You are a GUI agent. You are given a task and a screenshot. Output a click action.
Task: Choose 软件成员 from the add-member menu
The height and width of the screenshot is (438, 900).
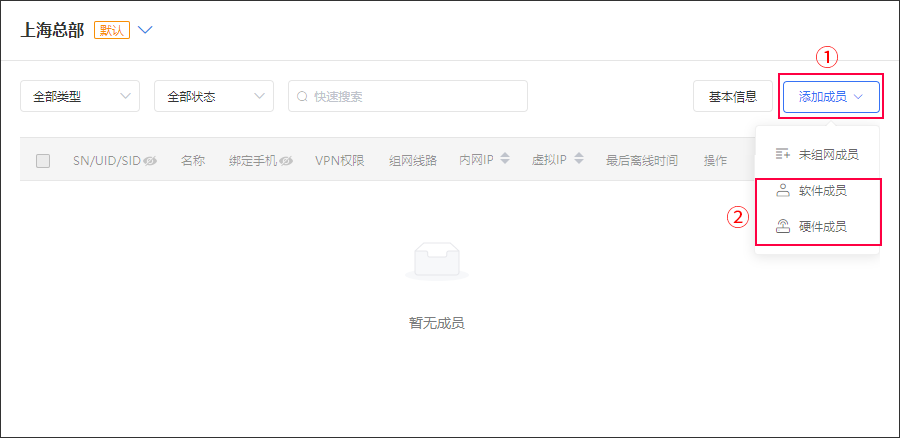[x=822, y=190]
